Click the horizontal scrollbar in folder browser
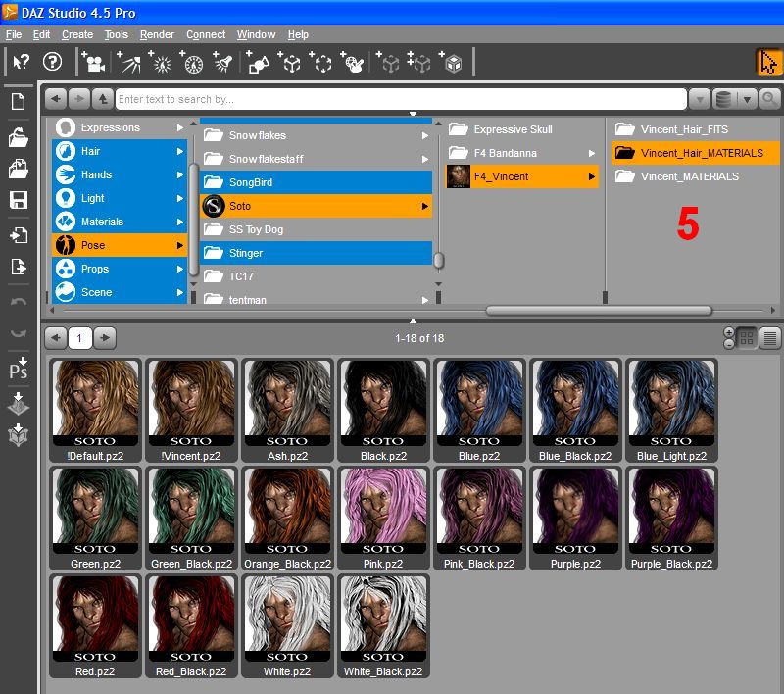Image resolution: width=784 pixels, height=694 pixels. [599, 311]
